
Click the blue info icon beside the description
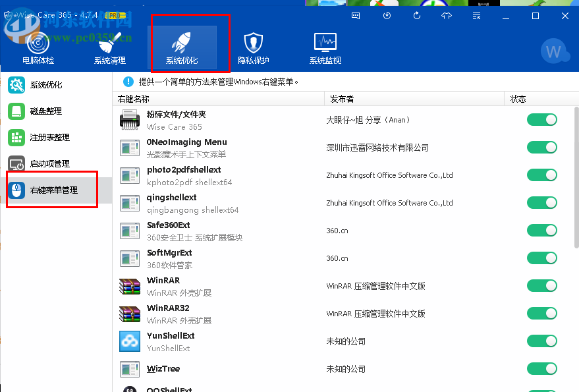128,82
